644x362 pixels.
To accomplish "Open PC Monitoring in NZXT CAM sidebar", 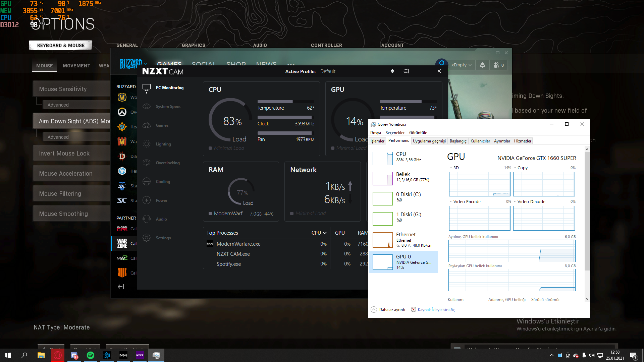I will [163, 88].
